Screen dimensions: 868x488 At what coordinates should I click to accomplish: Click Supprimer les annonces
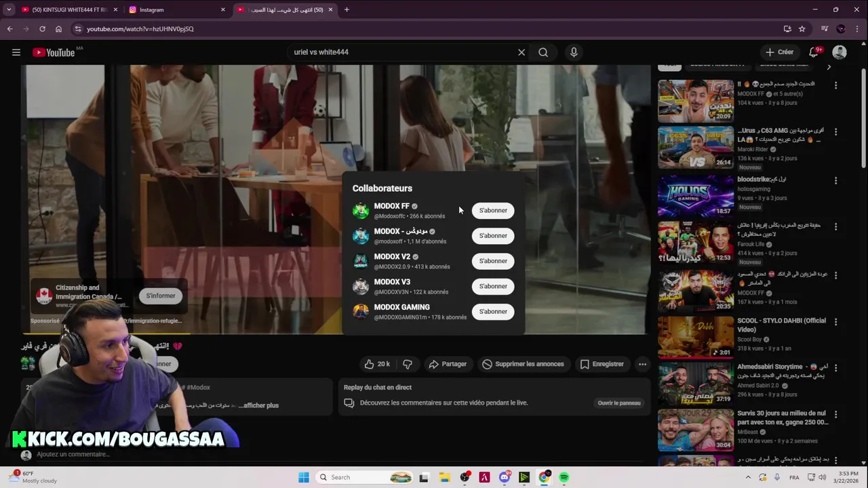click(x=523, y=364)
